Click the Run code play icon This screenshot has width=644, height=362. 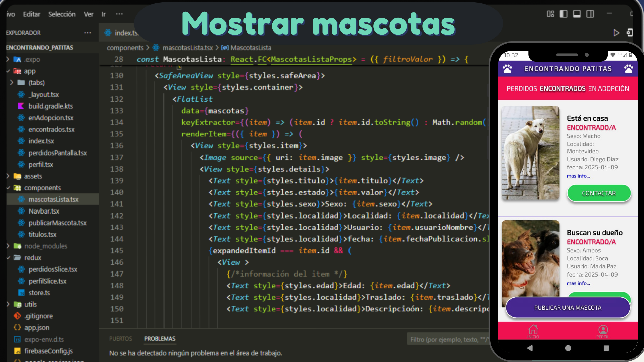(x=616, y=33)
